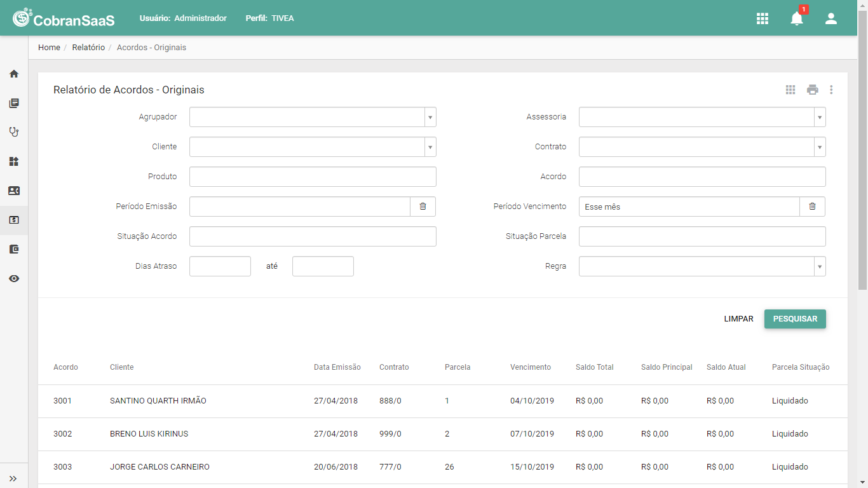Click the PESQUISAR button

[x=795, y=319]
